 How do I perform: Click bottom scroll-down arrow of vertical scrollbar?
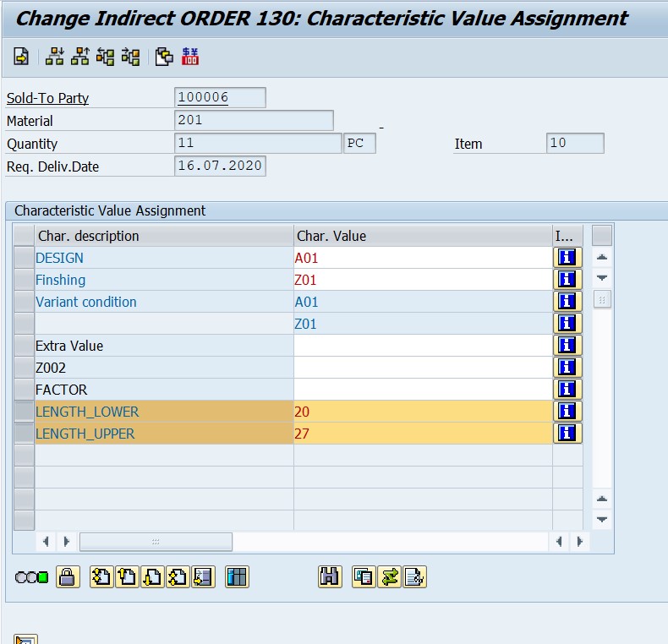point(602,519)
